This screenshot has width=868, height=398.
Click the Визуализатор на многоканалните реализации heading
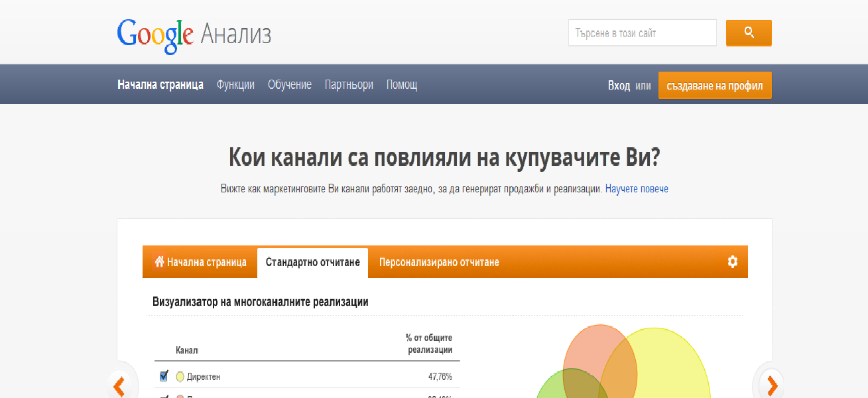click(261, 302)
